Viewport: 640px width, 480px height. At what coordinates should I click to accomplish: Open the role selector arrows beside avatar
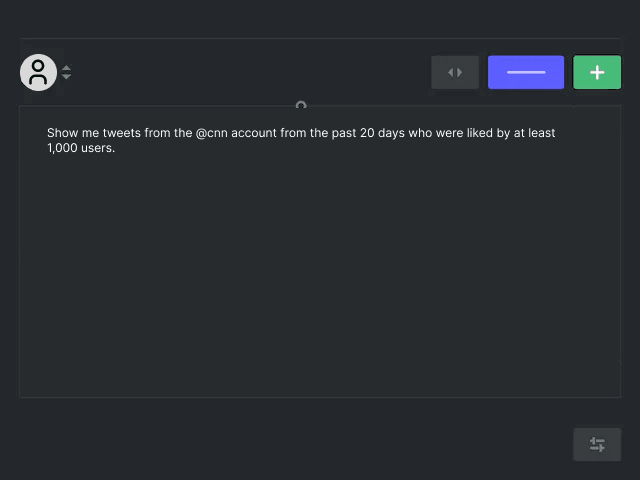tap(66, 72)
